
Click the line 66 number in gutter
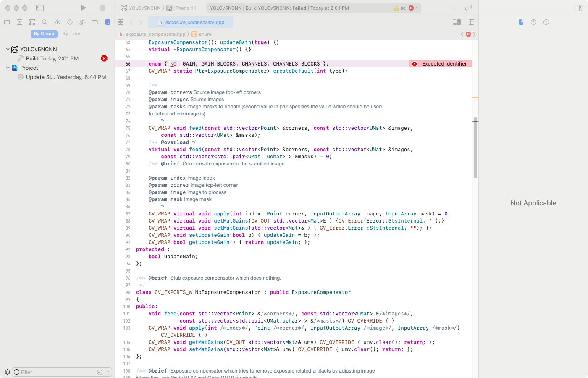128,64
